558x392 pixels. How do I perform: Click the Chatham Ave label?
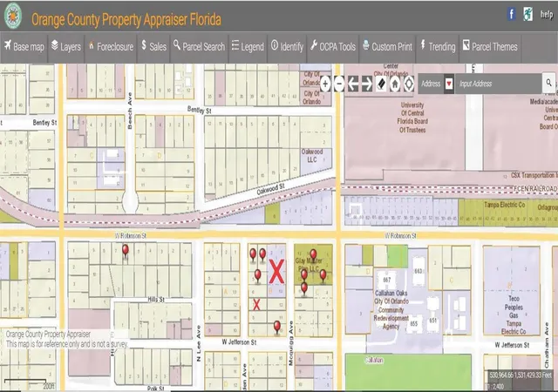pyautogui.click(x=547, y=345)
